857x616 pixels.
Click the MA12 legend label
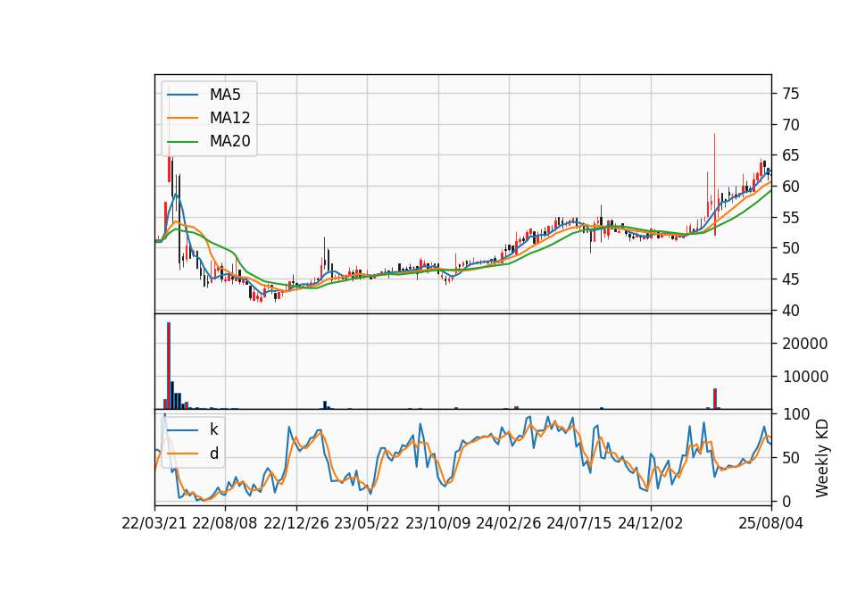(229, 118)
